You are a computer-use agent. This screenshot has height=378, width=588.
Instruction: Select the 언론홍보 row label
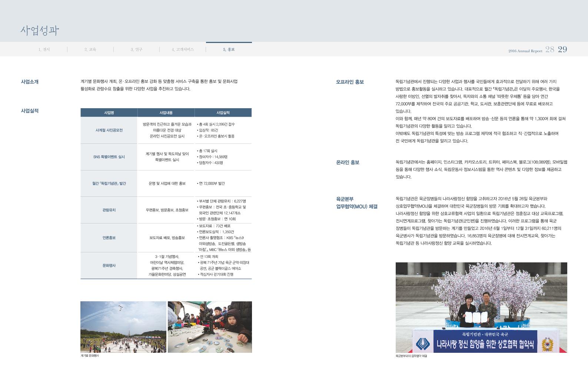coord(109,238)
